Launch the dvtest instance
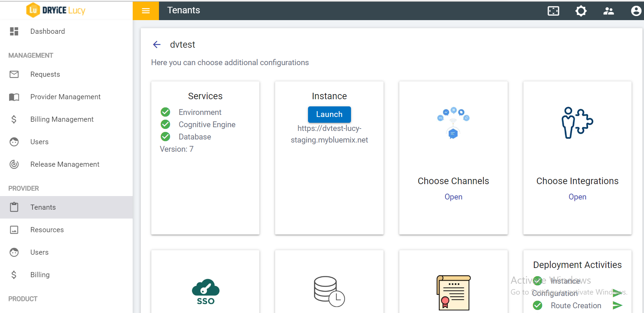Viewport: 644px width, 313px height. click(x=329, y=115)
